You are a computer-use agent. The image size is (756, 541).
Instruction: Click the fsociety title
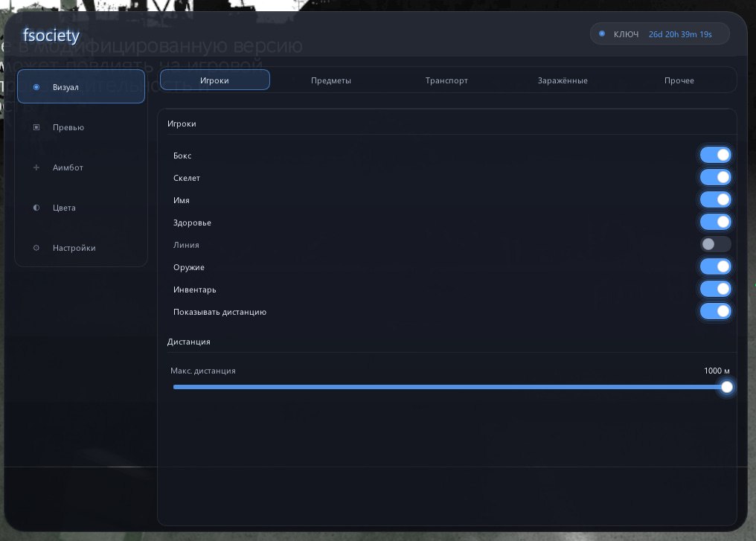pos(51,36)
